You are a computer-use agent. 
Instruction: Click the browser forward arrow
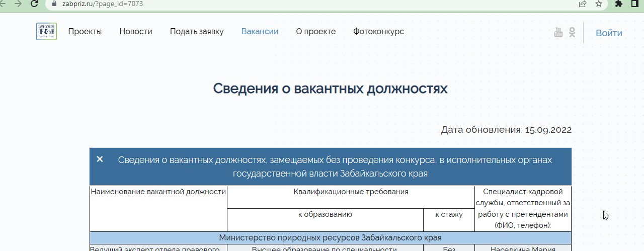pos(18,4)
